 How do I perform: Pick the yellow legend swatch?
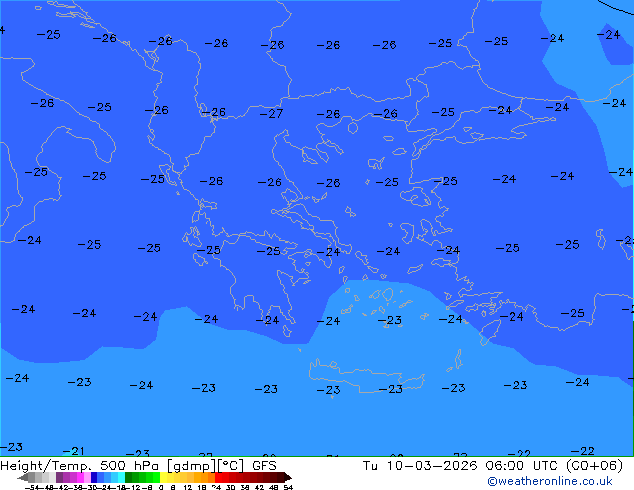[163, 477]
